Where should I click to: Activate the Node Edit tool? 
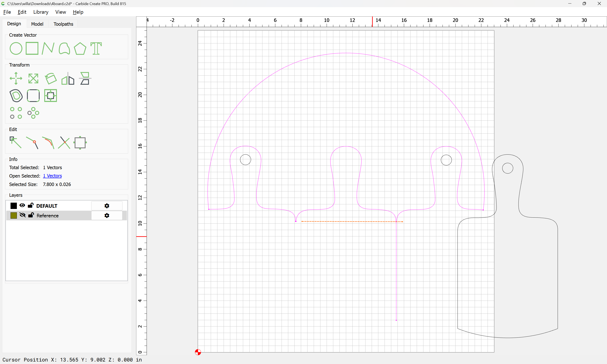15,143
